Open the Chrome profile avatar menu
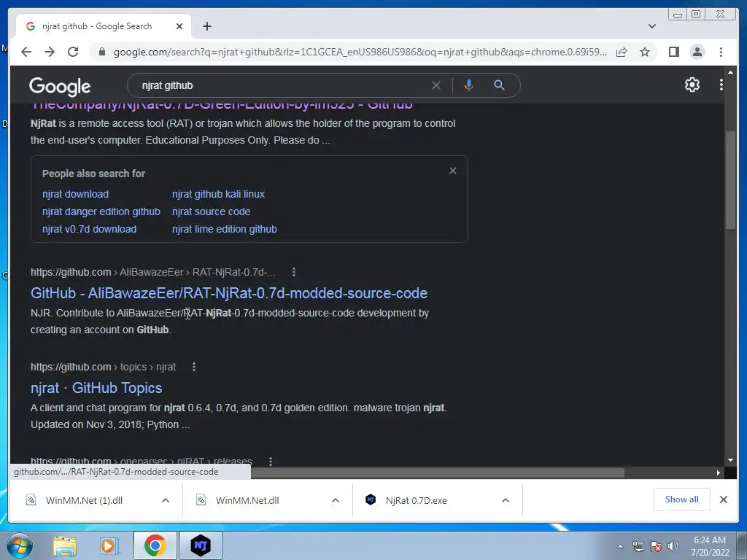 coord(697,52)
